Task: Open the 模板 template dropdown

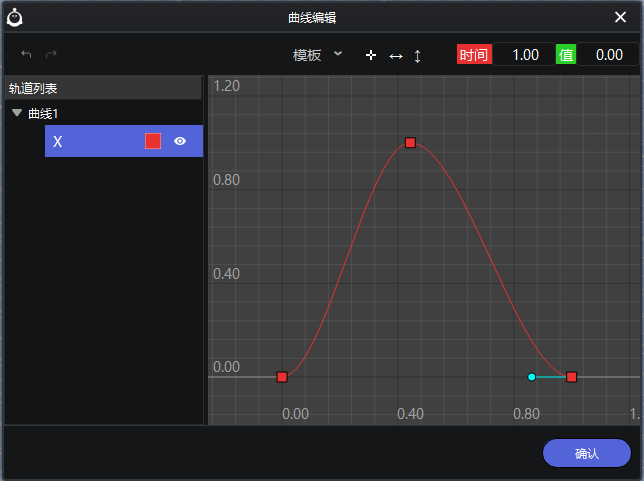Action: (x=308, y=55)
